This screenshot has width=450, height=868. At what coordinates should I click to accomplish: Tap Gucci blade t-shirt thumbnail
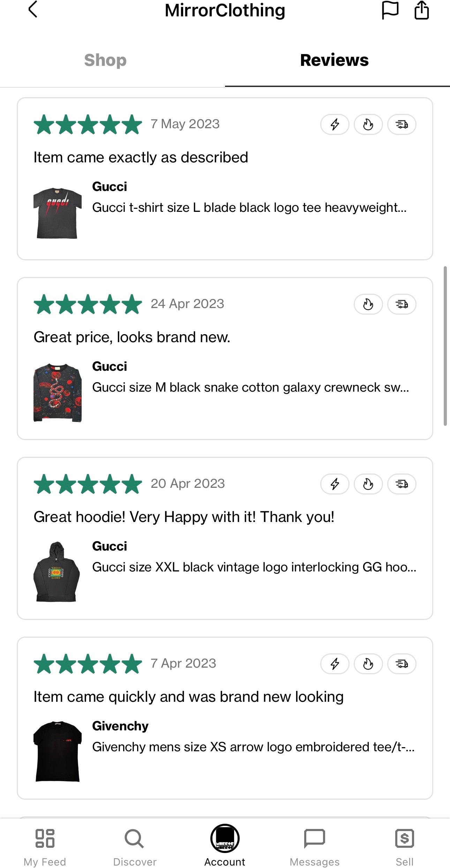point(58,213)
